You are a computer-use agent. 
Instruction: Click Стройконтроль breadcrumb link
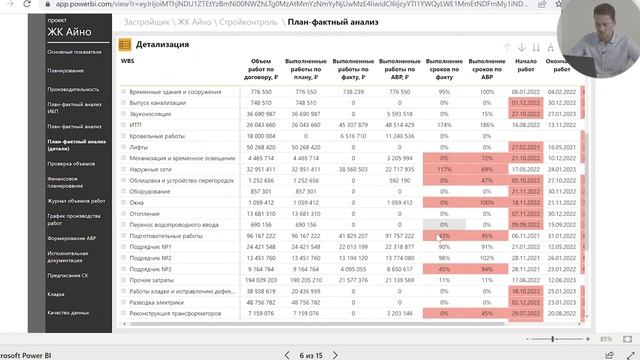(248, 22)
